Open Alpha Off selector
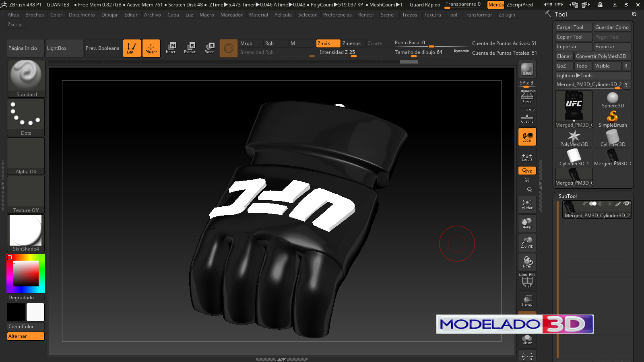644x362 pixels. click(x=26, y=156)
